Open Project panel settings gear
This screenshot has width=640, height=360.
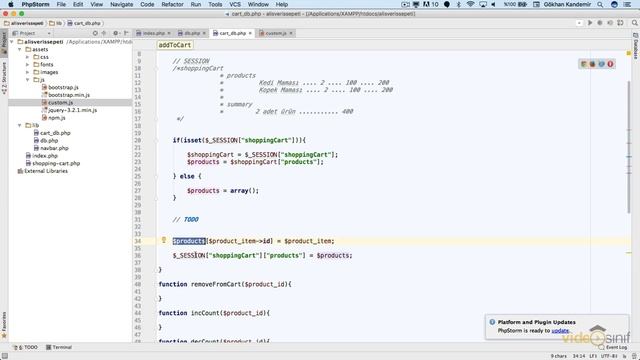(116, 33)
